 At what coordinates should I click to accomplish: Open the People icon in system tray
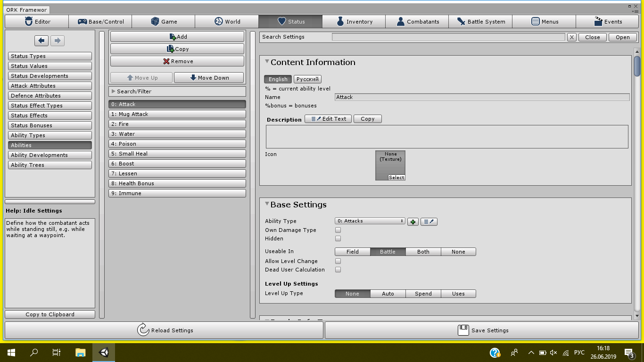(x=514, y=353)
